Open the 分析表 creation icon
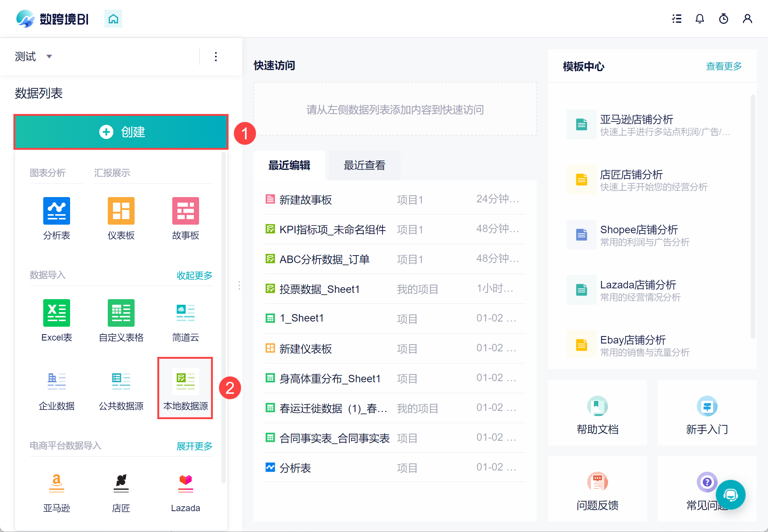This screenshot has width=768, height=532. click(x=56, y=211)
